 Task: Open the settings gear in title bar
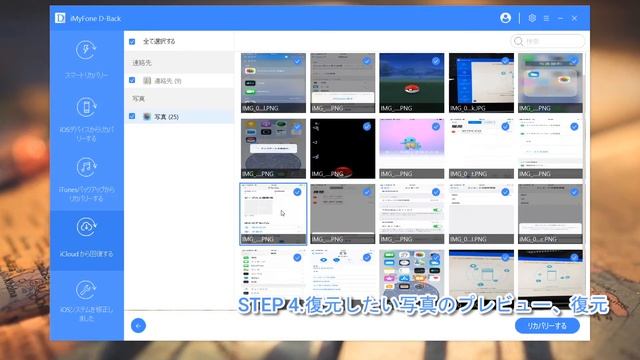pyautogui.click(x=532, y=18)
